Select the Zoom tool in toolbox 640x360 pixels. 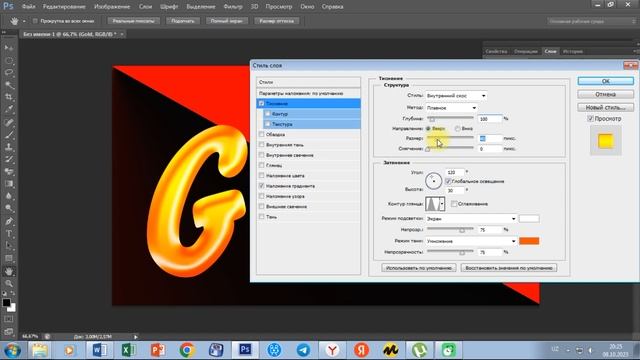9,283
